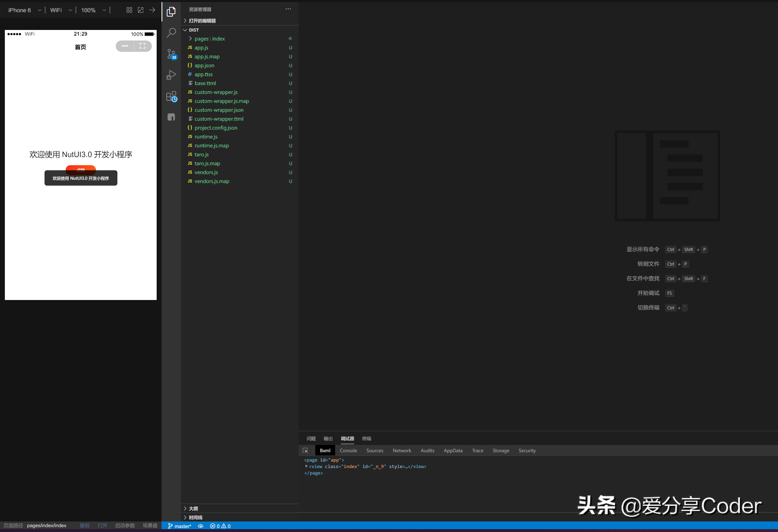The width and height of the screenshot is (778, 532).
Task: Click the pages/index/index page path text
Action: pyautogui.click(x=47, y=526)
